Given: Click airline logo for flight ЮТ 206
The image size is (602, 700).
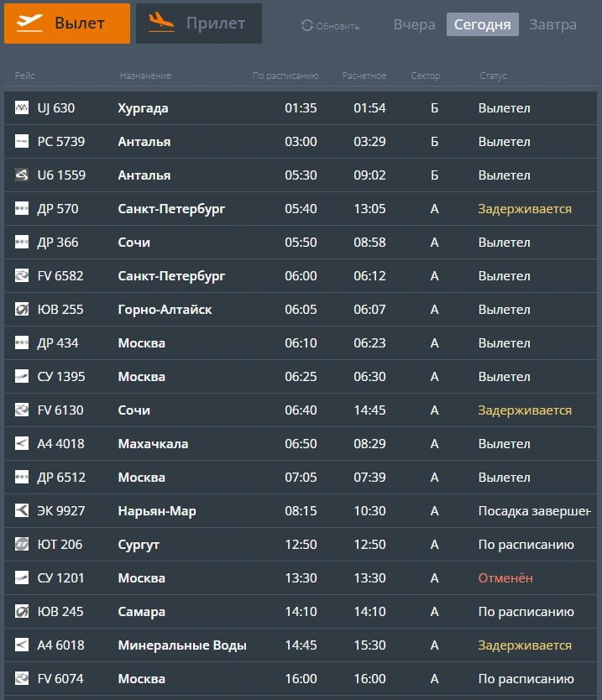Looking at the screenshot, I should coord(22,545).
